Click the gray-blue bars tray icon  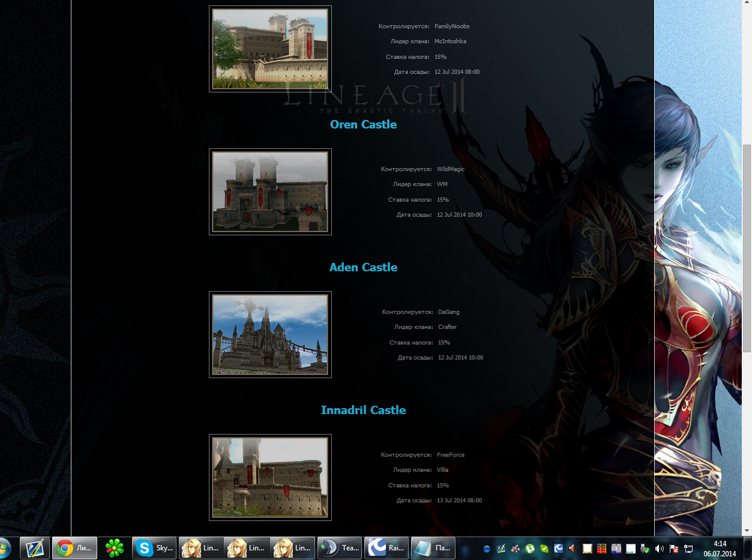click(x=616, y=549)
